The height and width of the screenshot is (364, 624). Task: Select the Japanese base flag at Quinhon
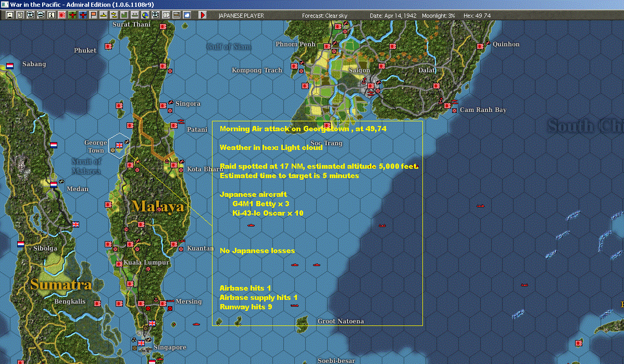click(x=480, y=46)
